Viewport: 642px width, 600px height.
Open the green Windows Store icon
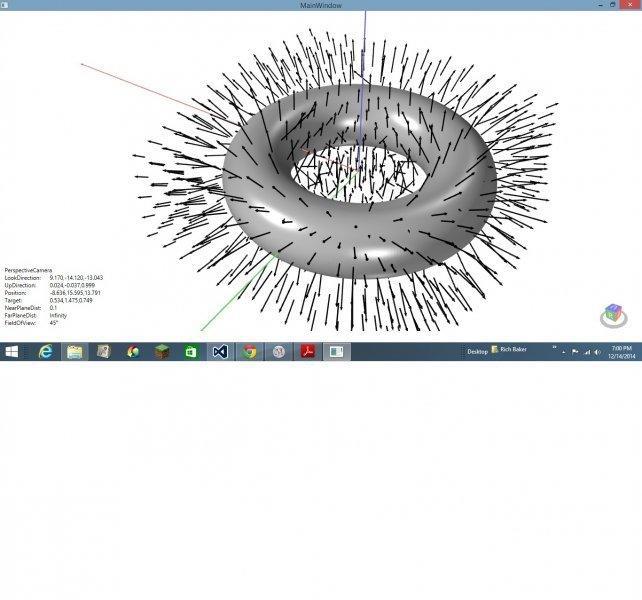190,352
